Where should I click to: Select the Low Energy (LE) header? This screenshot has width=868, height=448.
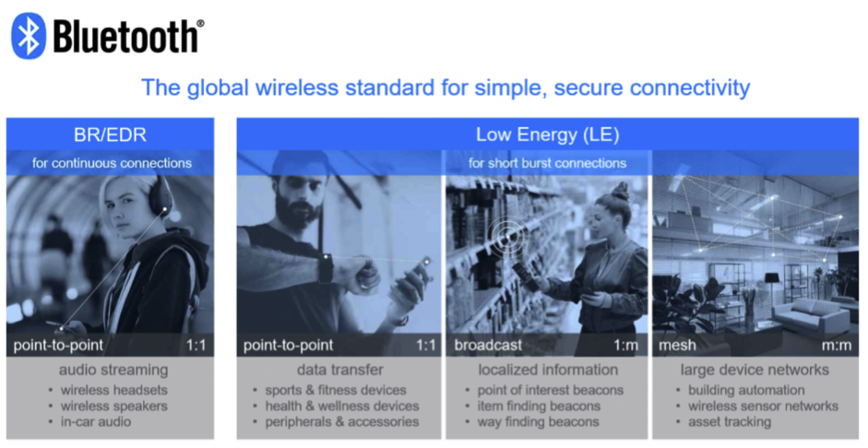point(547,135)
